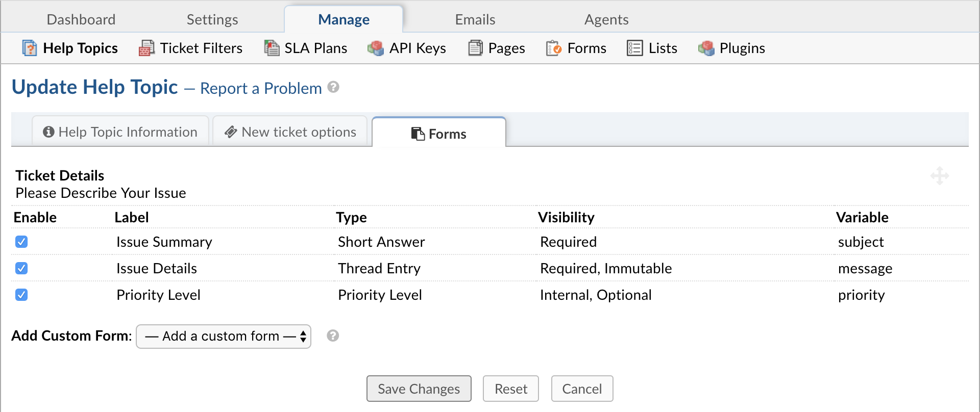The image size is (980, 412).
Task: Toggle the Priority Level checkbox off
Action: (21, 295)
